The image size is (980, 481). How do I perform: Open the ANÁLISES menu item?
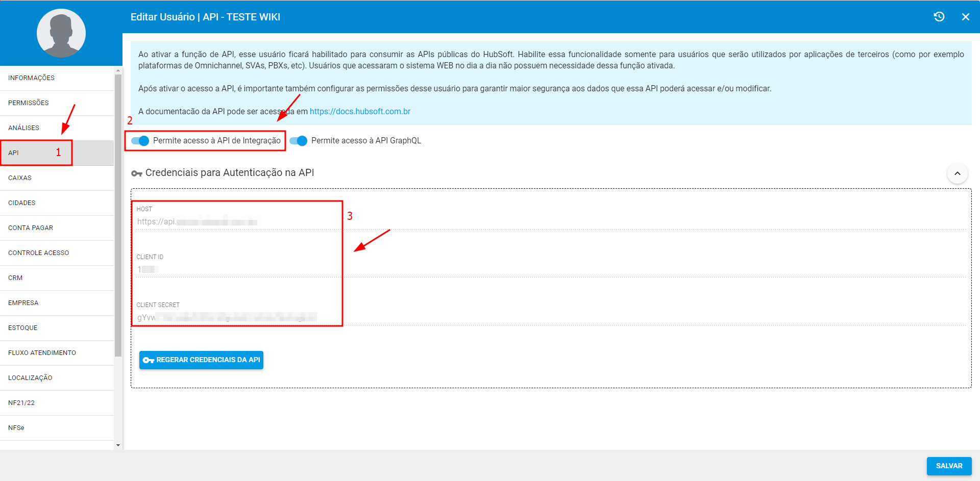[x=57, y=128]
